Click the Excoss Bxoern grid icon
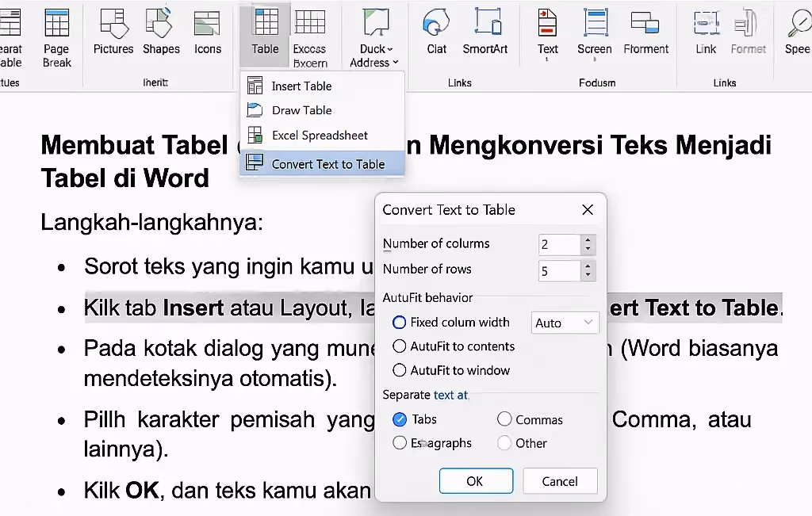This screenshot has width=812, height=516. pyautogui.click(x=310, y=21)
